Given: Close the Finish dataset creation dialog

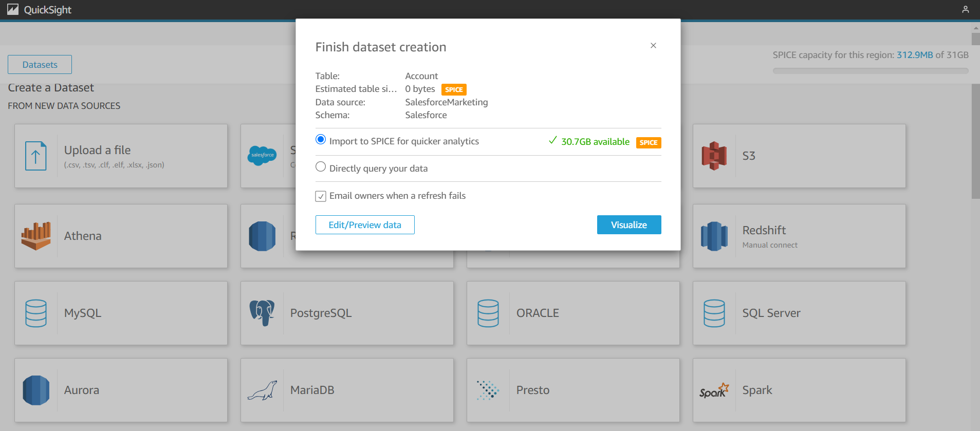Looking at the screenshot, I should (x=653, y=46).
